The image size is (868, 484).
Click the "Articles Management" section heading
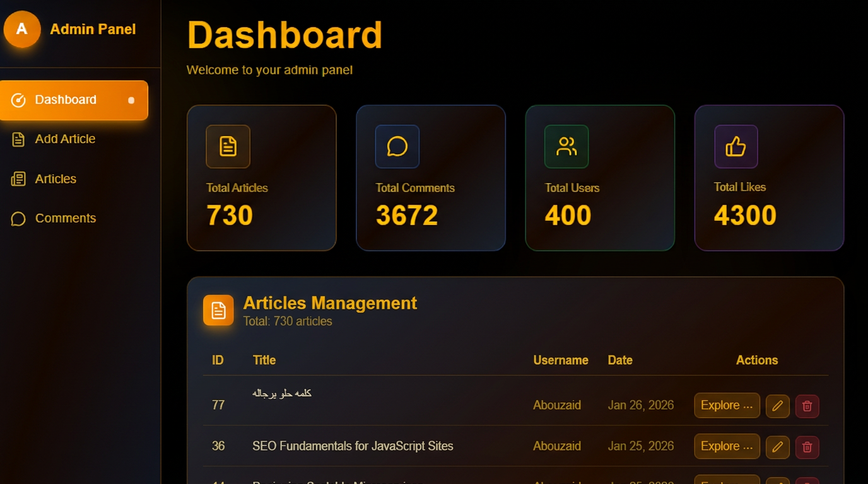coord(330,303)
